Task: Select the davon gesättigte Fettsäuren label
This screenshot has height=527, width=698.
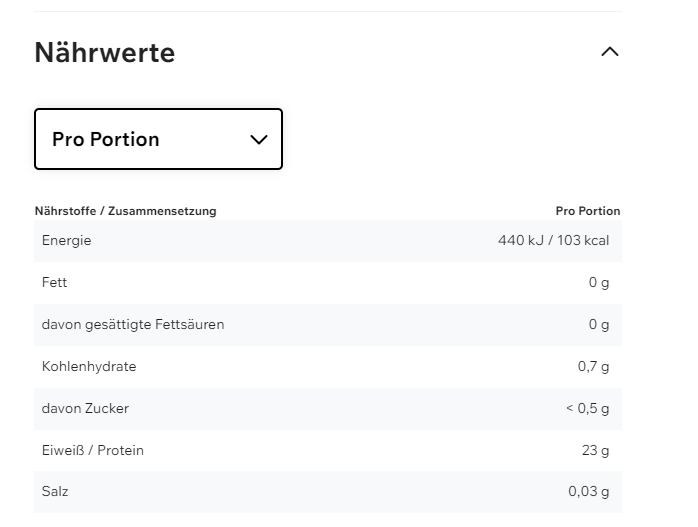Action: [133, 325]
